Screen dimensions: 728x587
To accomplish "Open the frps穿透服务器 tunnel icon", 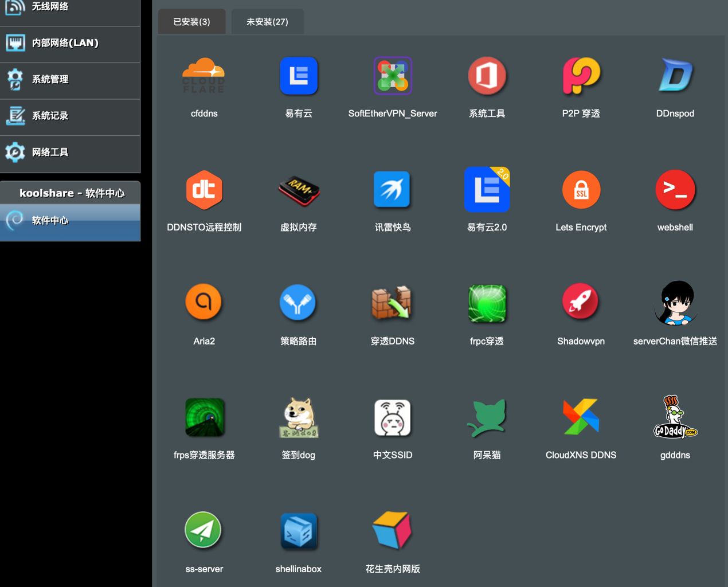I will (205, 417).
